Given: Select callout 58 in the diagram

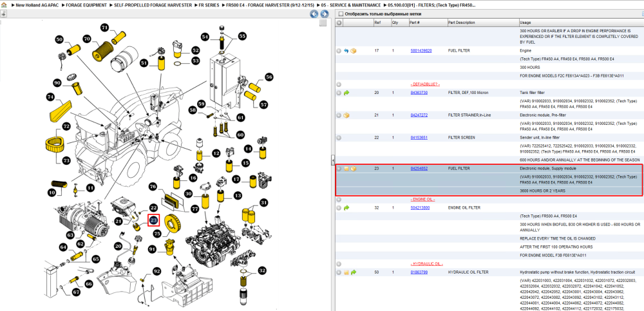Looking at the screenshot, I should click(193, 110).
